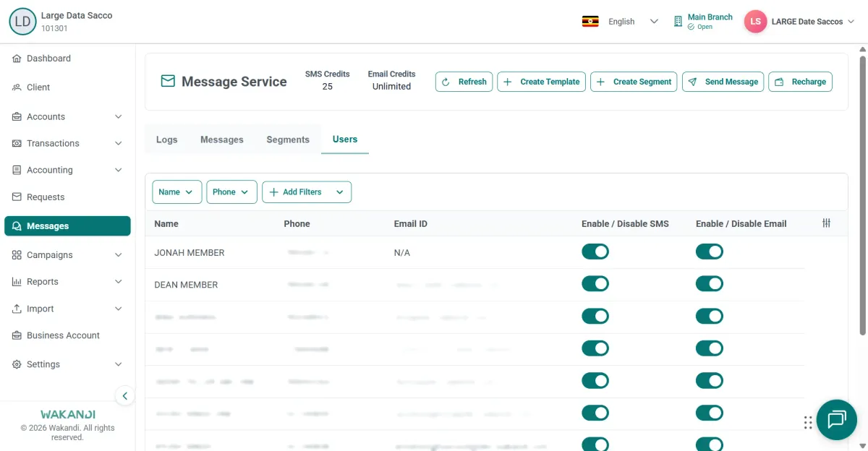Expand the Transactions sidebar menu
Image resolution: width=868 pixels, height=451 pixels.
click(x=119, y=143)
